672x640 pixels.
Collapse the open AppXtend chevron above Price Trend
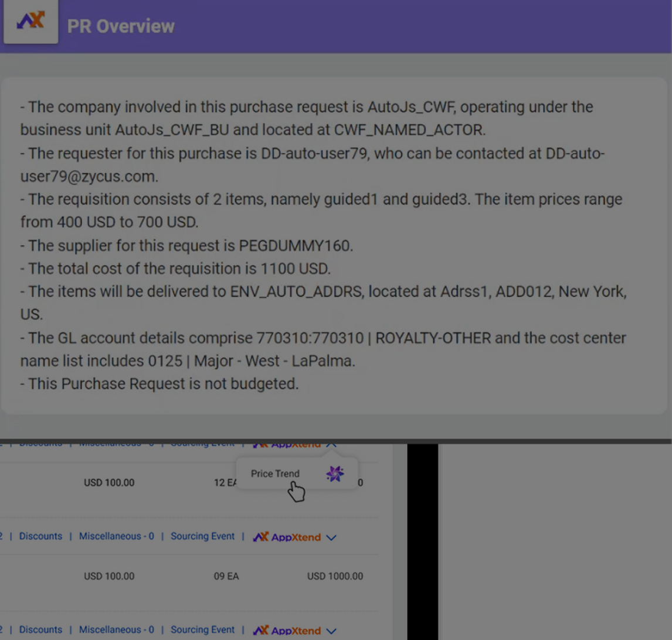(331, 445)
